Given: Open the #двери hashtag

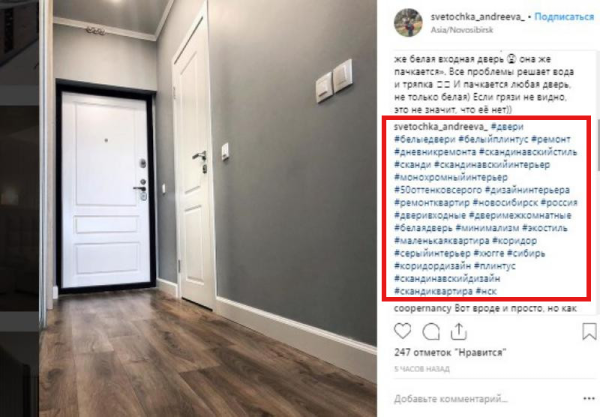Looking at the screenshot, I should pyautogui.click(x=507, y=127).
